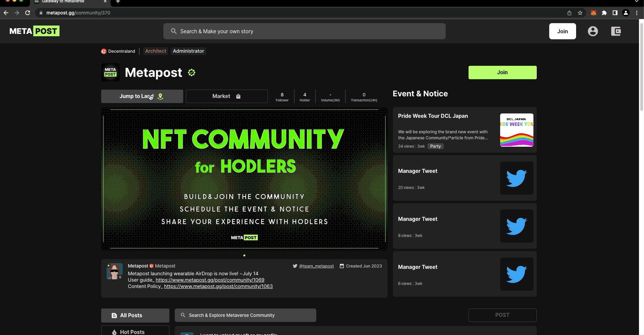Open the User guide community/1069 link
This screenshot has width=644, height=335.
coord(210,280)
